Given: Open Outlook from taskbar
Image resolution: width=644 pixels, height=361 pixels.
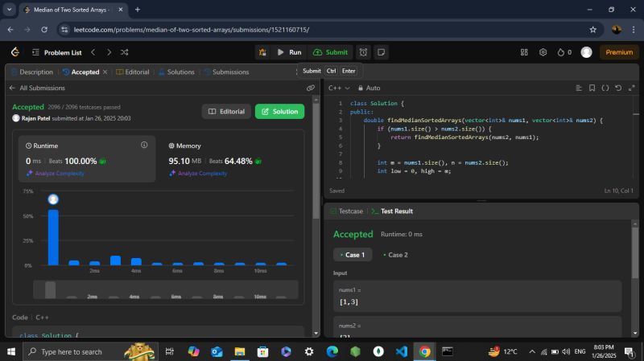Looking at the screenshot, I should coord(217,351).
